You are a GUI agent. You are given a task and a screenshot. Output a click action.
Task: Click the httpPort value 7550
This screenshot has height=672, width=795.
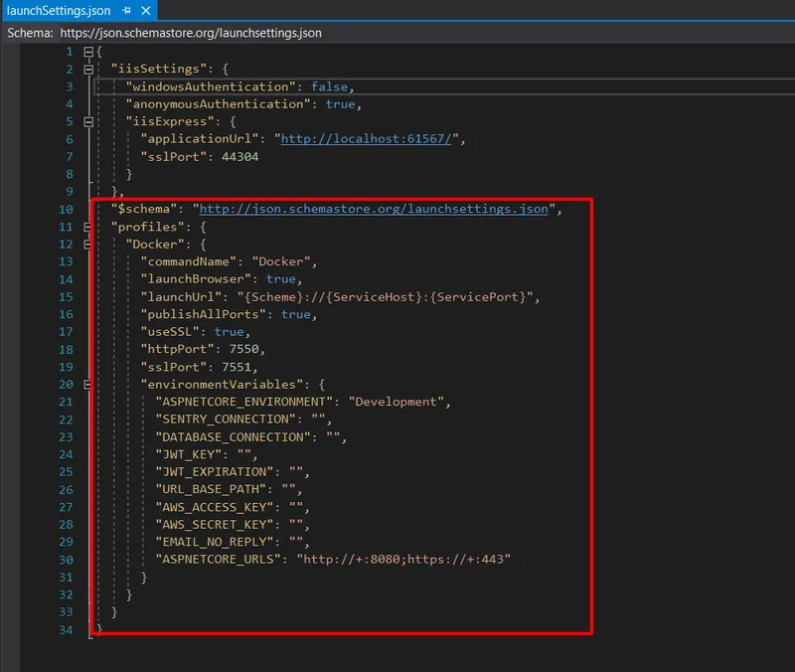[243, 349]
